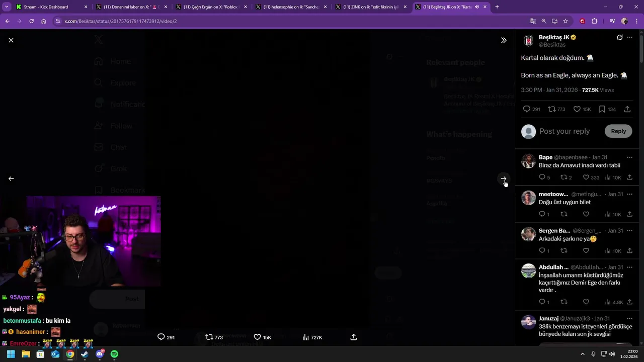Open the @Besiktas handle link
This screenshot has width=644, height=362.
[552, 45]
